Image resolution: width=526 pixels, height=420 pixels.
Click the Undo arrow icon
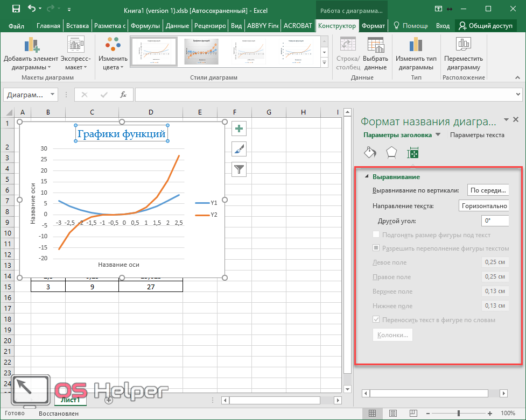(x=32, y=9)
